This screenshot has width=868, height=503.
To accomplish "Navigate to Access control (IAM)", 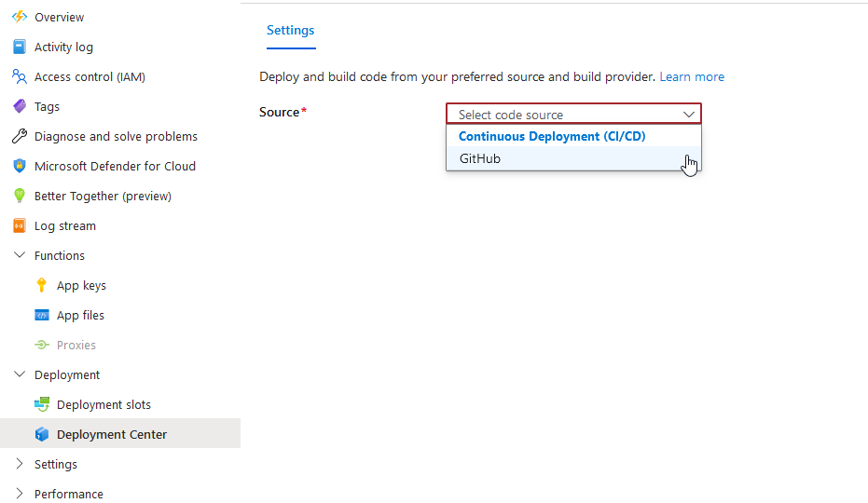I will [x=90, y=77].
